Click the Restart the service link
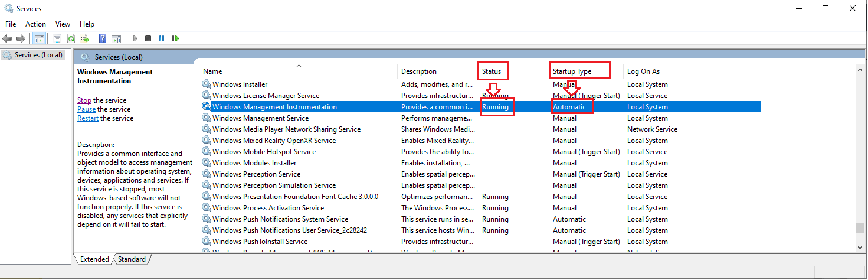Viewport: 868px width, 280px height. point(88,118)
